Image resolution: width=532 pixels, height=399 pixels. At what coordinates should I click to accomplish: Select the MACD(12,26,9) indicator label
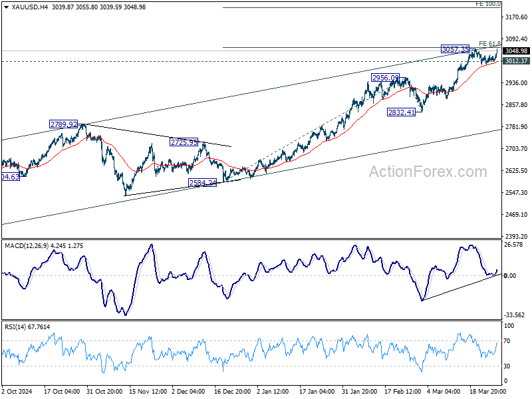(27, 245)
